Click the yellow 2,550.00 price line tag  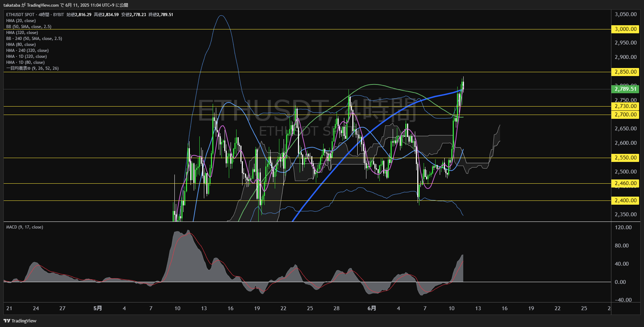[625, 158]
